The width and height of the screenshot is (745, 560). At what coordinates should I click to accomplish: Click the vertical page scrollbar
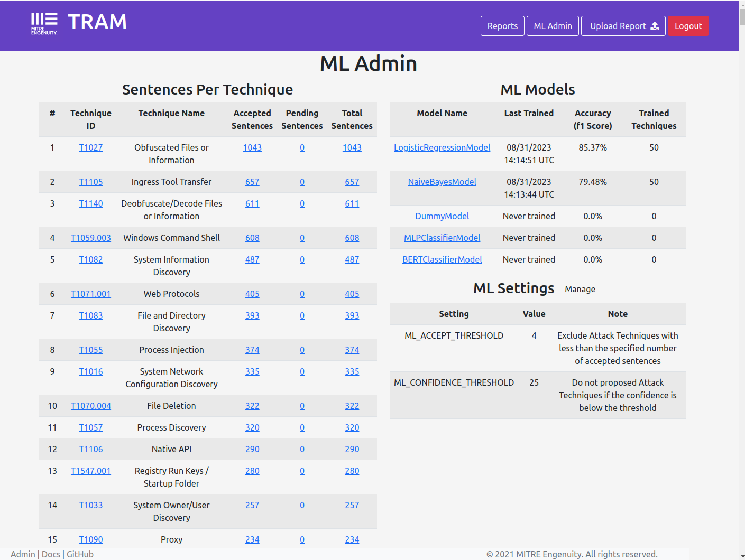pos(742,280)
